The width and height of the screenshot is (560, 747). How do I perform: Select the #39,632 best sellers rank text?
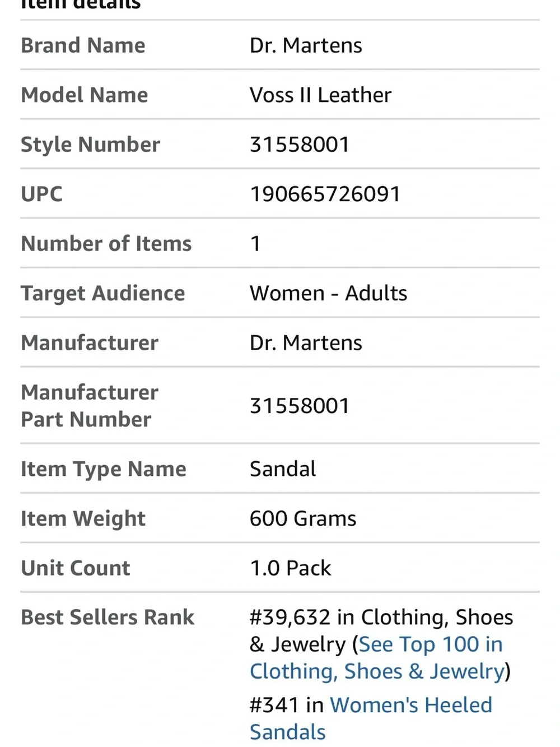pos(290,617)
